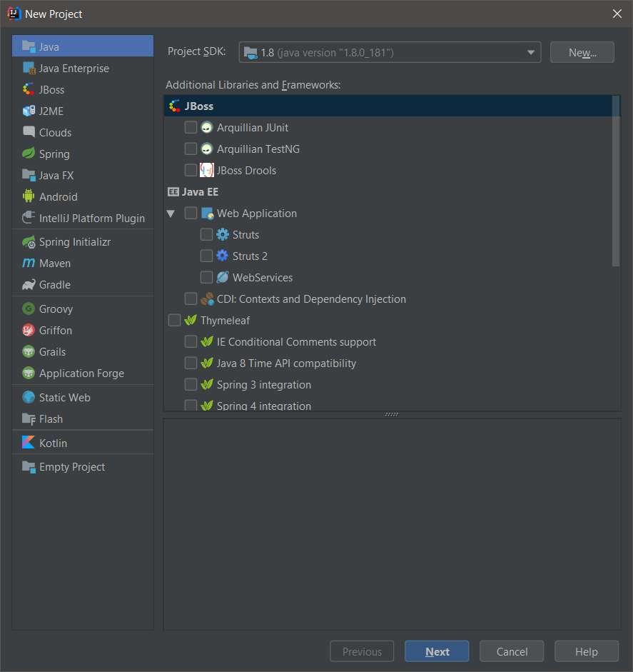Click the Thymeleaf leaf icon
633x672 pixels.
tap(191, 320)
